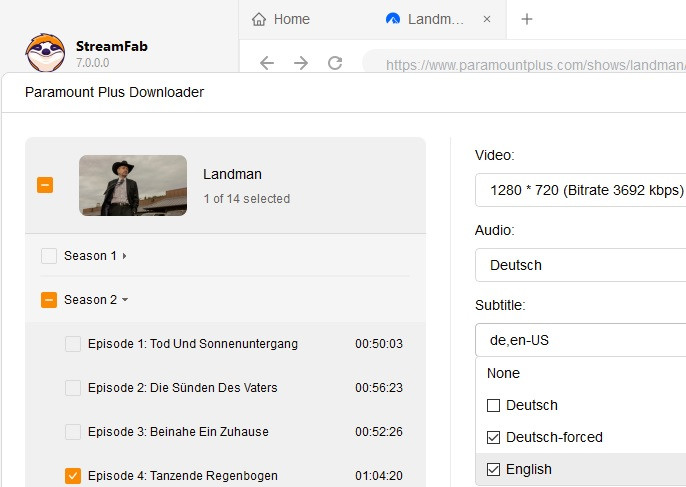Click the Paramount Plus Downloader title
Image resolution: width=686 pixels, height=487 pixels.
[x=115, y=92]
